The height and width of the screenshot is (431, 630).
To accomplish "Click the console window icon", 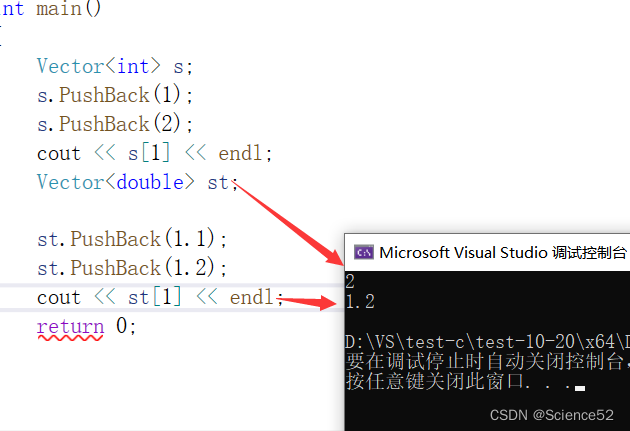I will click(364, 252).
